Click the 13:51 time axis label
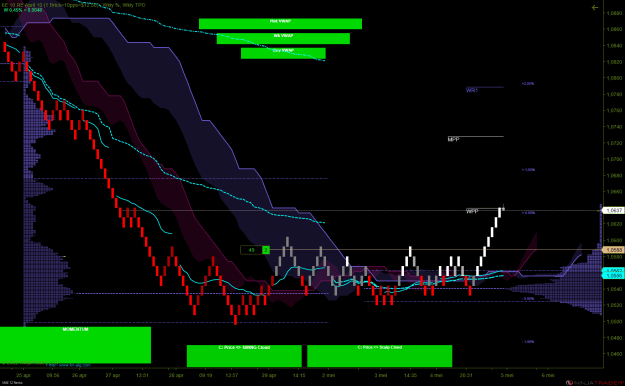Screen dimensions: 625x386 click(x=142, y=375)
